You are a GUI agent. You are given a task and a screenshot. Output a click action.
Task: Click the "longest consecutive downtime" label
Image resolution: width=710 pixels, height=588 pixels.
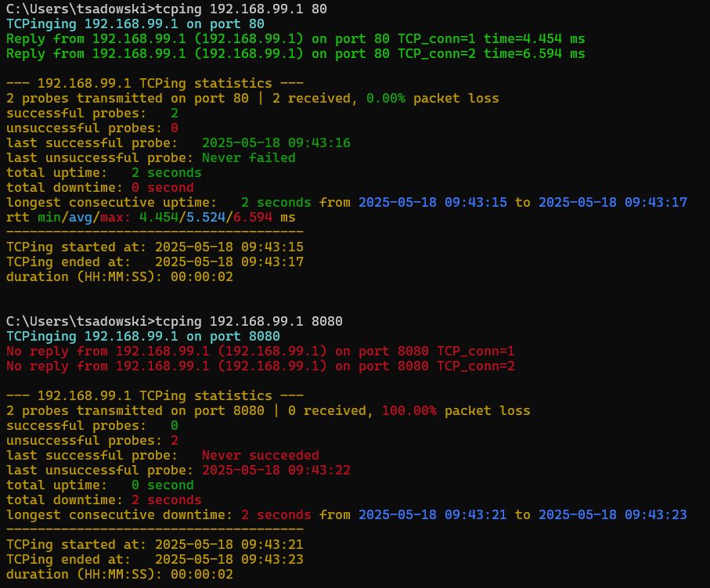click(x=119, y=515)
